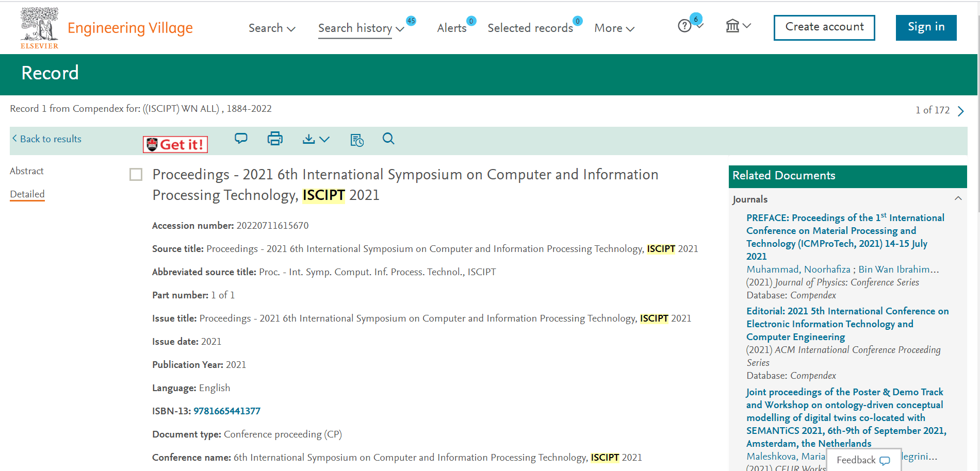The image size is (980, 471).
Task: Open the comment speech bubble icon
Action: click(241, 138)
